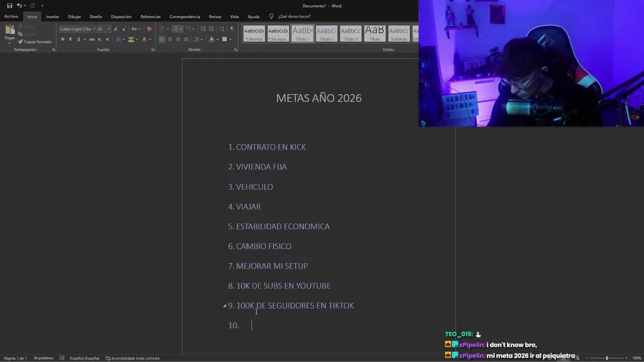
Task: Decrease the paragraph indent
Action: (203, 29)
